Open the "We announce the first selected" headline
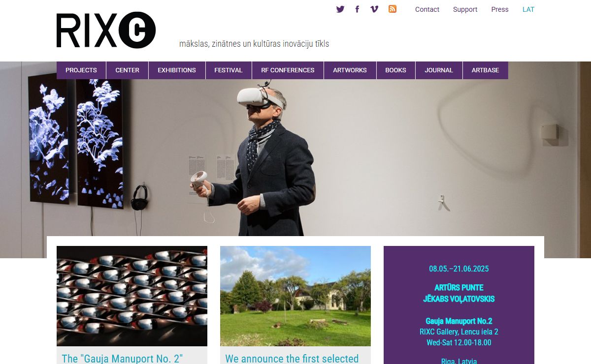The image size is (591, 364). (292, 359)
